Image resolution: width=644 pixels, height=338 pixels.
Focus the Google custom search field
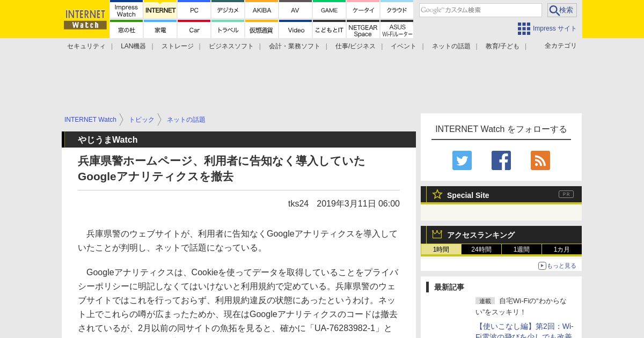(480, 10)
